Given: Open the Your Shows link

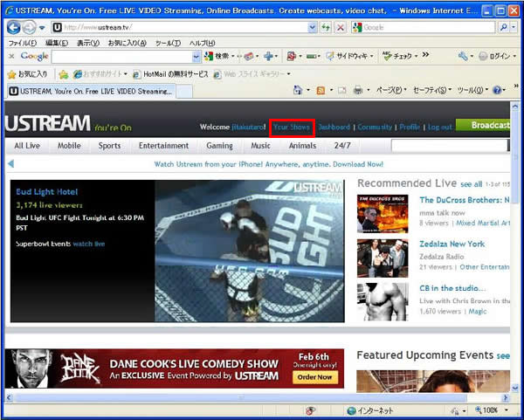Looking at the screenshot, I should tap(292, 127).
